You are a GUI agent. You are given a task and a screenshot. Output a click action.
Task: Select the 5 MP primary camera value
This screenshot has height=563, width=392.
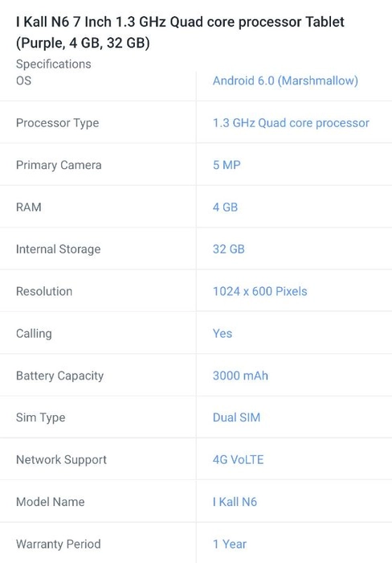pos(227,165)
